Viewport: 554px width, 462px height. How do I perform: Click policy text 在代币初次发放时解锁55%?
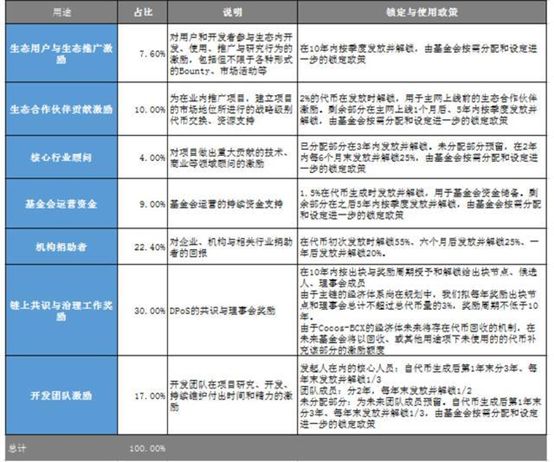tap(422, 247)
